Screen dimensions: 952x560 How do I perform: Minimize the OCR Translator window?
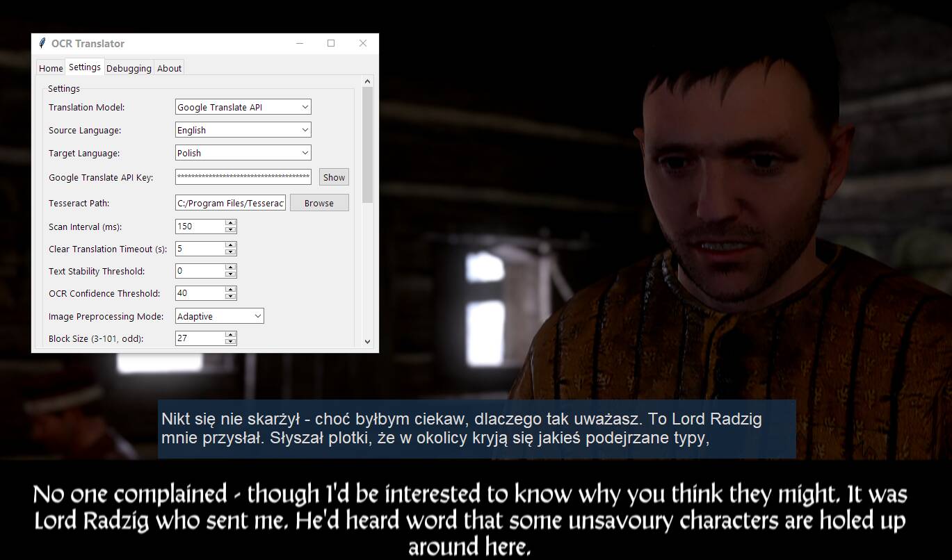[300, 43]
